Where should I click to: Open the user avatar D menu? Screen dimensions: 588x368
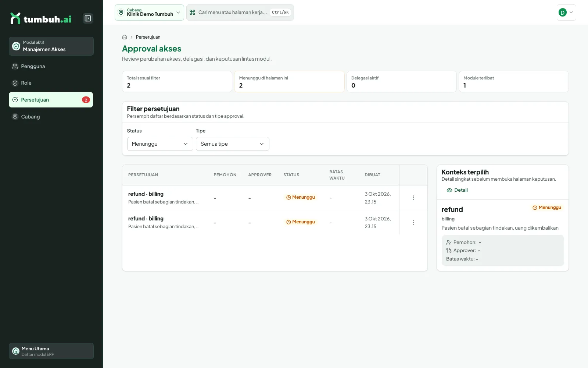click(566, 13)
